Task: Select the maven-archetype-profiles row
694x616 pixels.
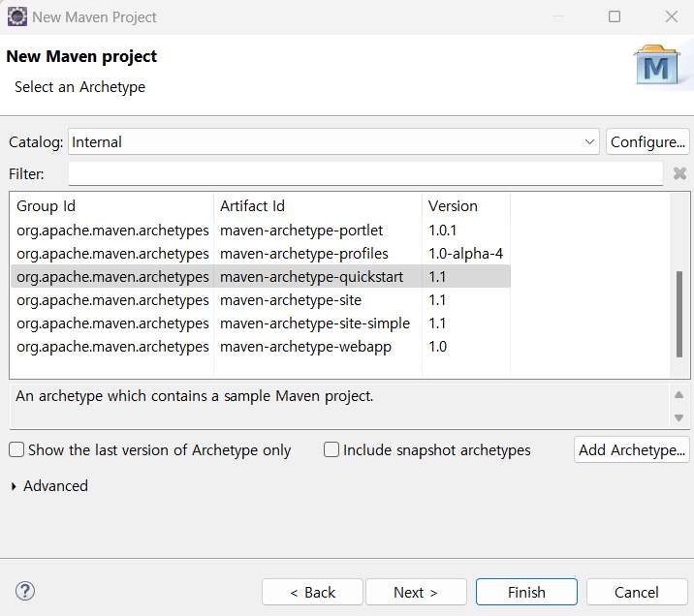Action: (x=261, y=254)
